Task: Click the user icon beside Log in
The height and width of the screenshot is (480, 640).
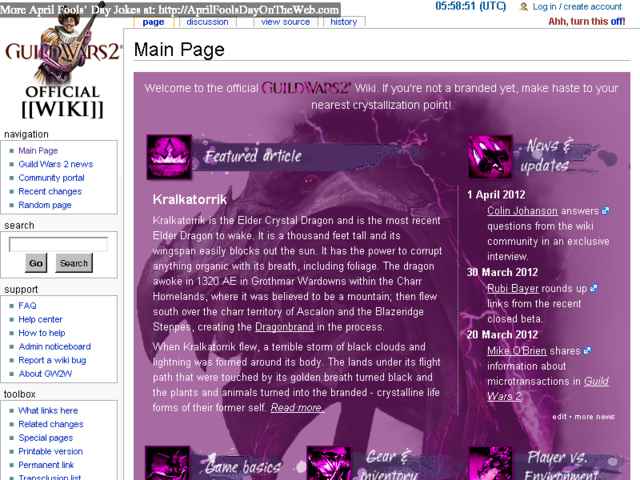Action: 524,7
